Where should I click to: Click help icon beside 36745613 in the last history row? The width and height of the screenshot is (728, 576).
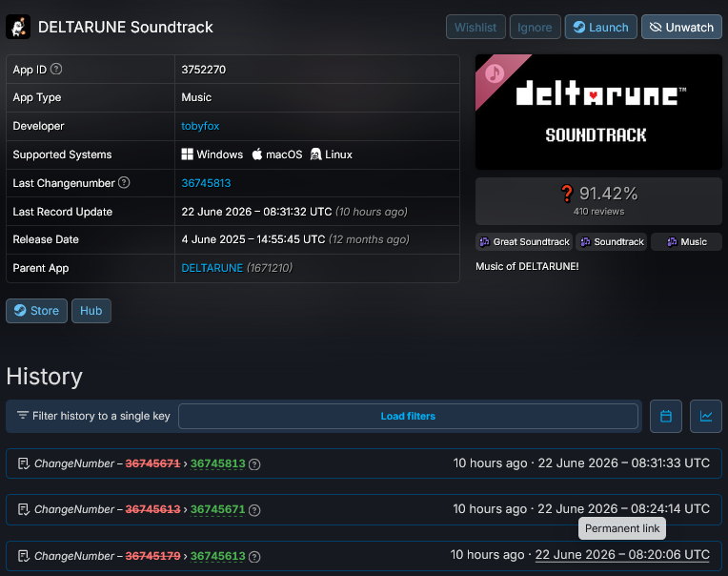click(x=254, y=557)
